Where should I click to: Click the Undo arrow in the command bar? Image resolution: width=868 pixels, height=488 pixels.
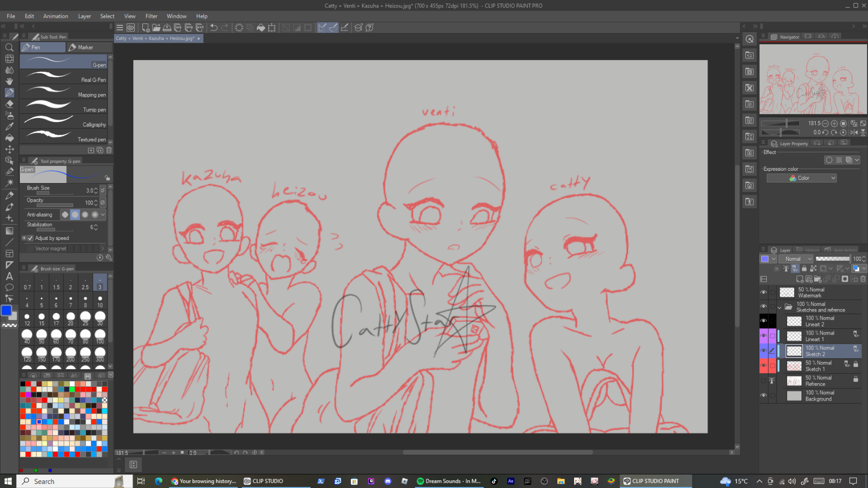214,27
